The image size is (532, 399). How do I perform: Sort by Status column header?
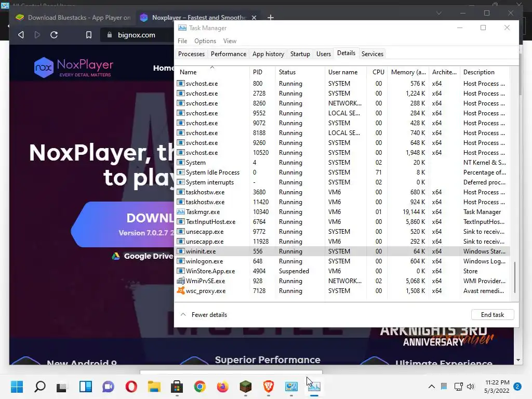pyautogui.click(x=300, y=72)
